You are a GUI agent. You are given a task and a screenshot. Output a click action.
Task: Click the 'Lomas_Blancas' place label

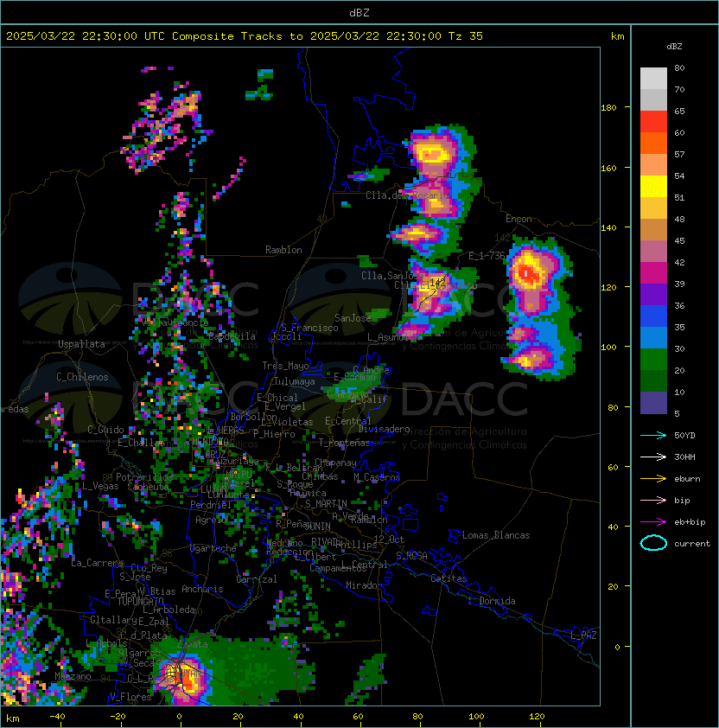tap(496, 535)
